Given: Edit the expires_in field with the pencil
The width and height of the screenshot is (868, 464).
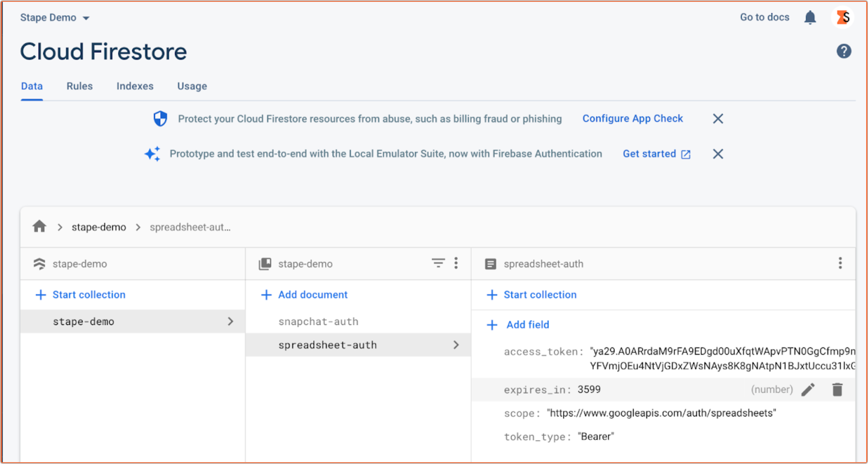Looking at the screenshot, I should click(808, 389).
